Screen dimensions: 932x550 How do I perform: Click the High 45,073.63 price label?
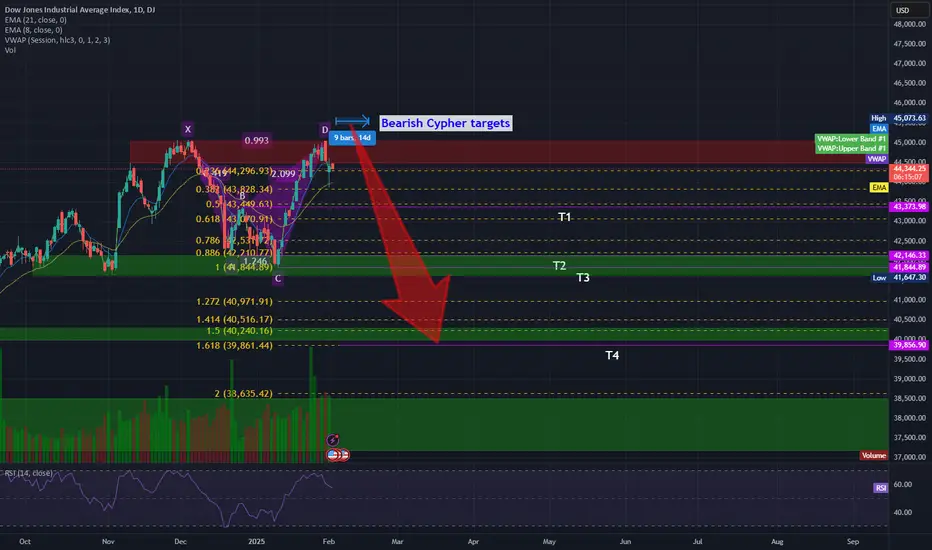coord(898,118)
